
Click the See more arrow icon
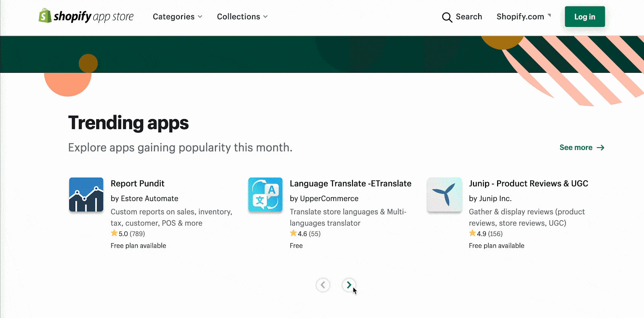pos(601,148)
